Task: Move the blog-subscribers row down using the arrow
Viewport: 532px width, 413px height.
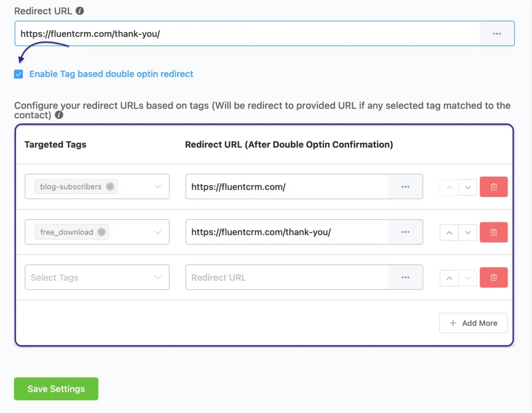Action: pyautogui.click(x=467, y=186)
